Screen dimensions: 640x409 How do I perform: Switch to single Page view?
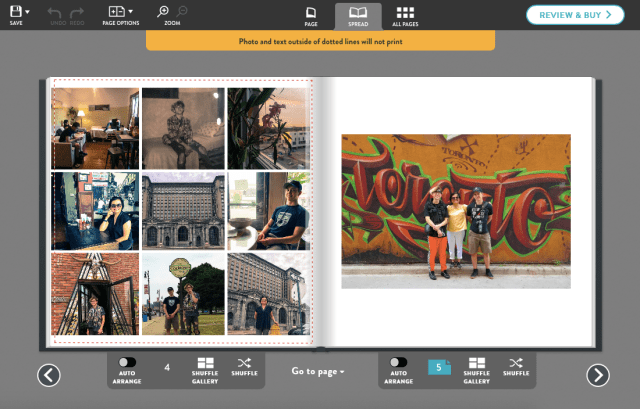coord(311,15)
